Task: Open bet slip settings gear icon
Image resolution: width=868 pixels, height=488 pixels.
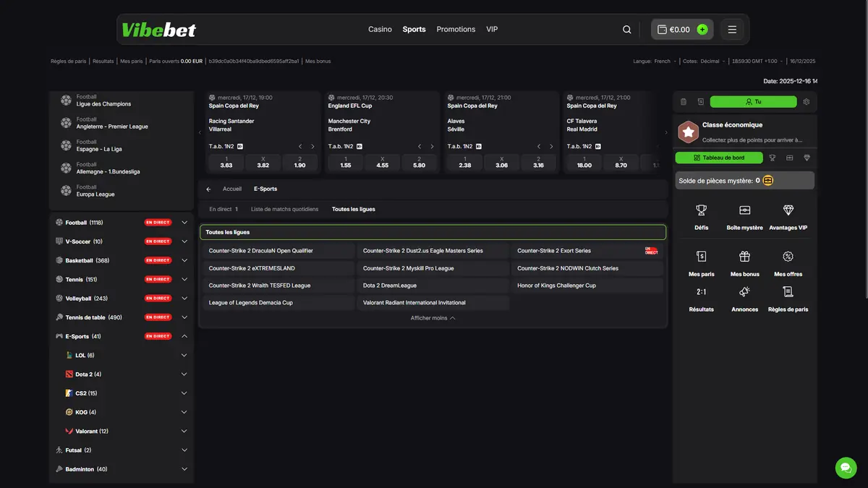Action: 807,102
